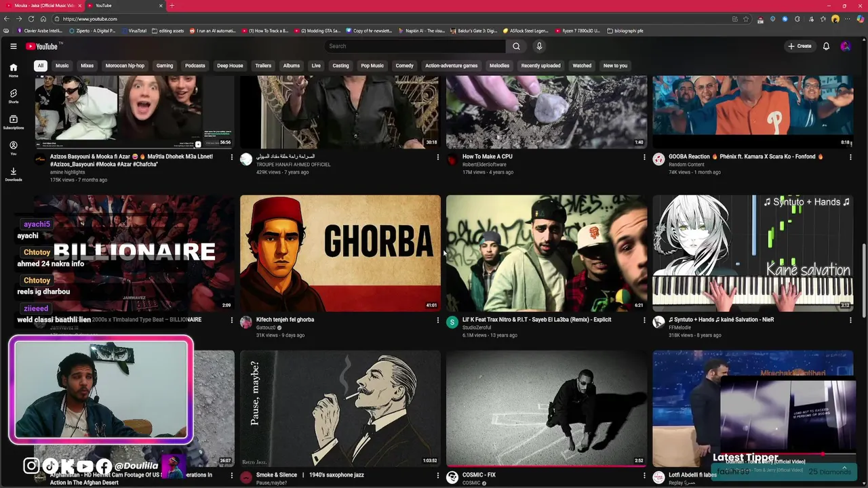Open the bibliographi pfe bookmark folder
868x488 pixels.
pyautogui.click(x=625, y=30)
